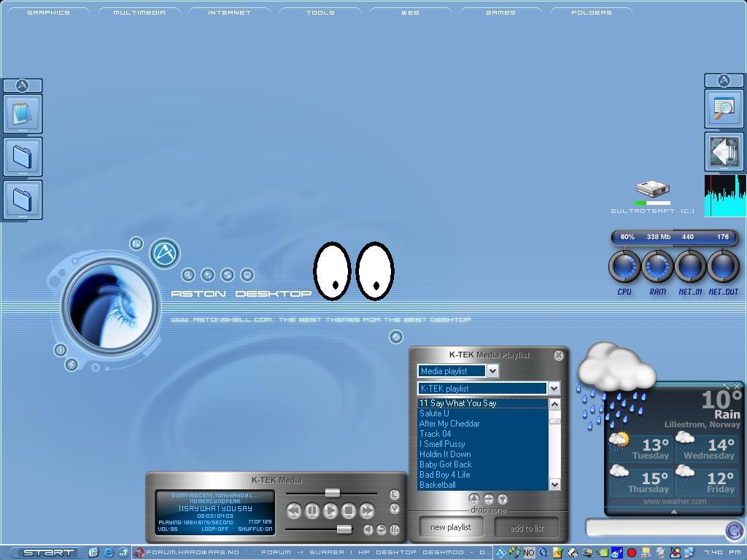Skip to next track in K-TEK Media

coord(367,511)
